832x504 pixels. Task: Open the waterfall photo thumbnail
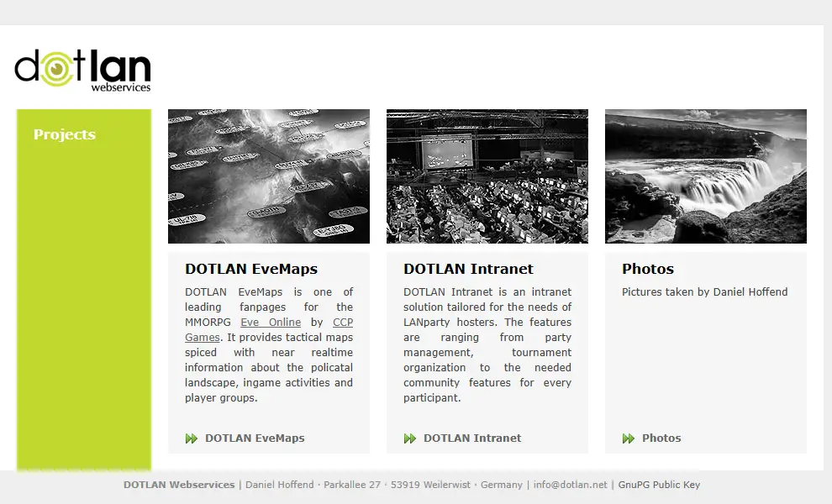(706, 176)
